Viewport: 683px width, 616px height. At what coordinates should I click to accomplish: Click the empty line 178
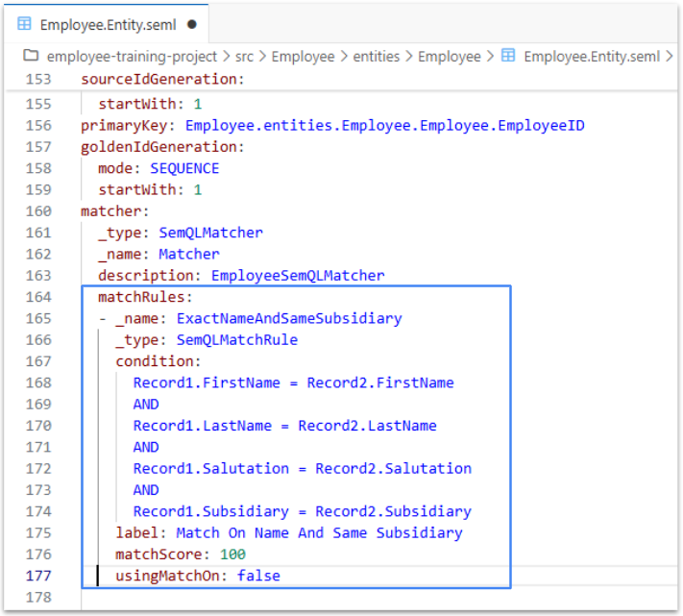tap(288, 598)
